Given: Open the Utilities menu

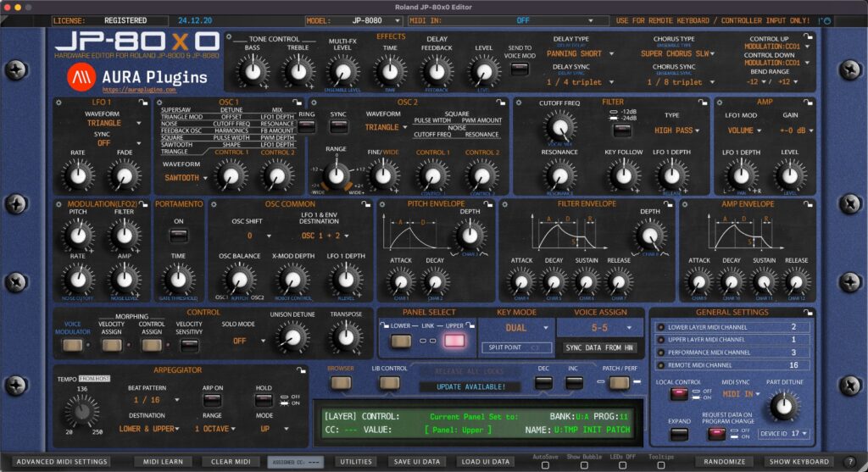Looking at the screenshot, I should pos(356,462).
